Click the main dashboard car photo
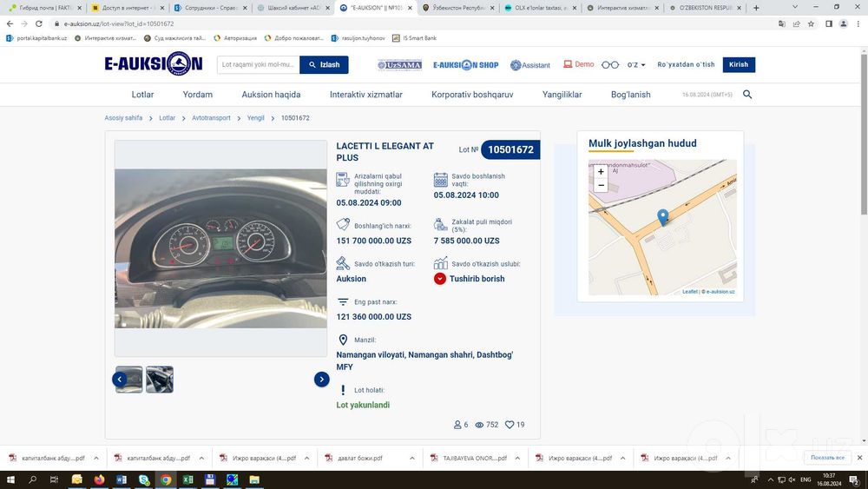Viewport: 868px width, 489px height. tap(220, 248)
